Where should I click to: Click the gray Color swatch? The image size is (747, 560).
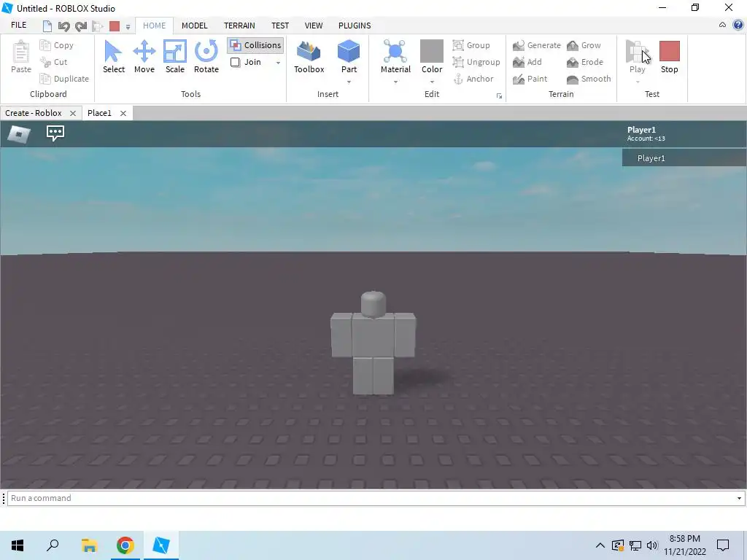pyautogui.click(x=432, y=51)
